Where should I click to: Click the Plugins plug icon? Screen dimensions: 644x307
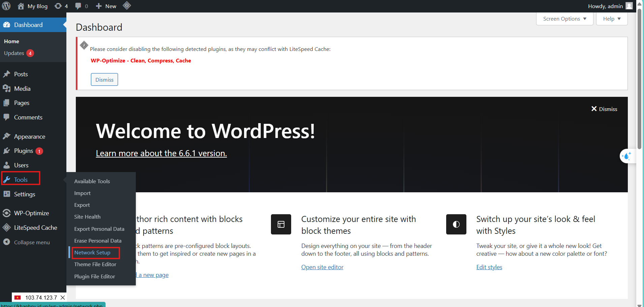click(x=7, y=151)
